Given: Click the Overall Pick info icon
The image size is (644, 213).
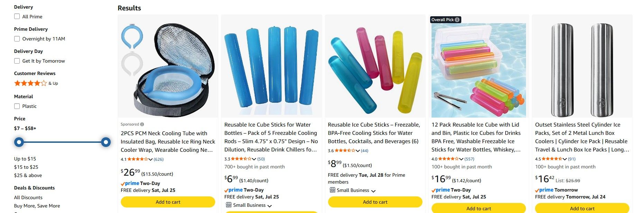Looking at the screenshot, I should [457, 20].
